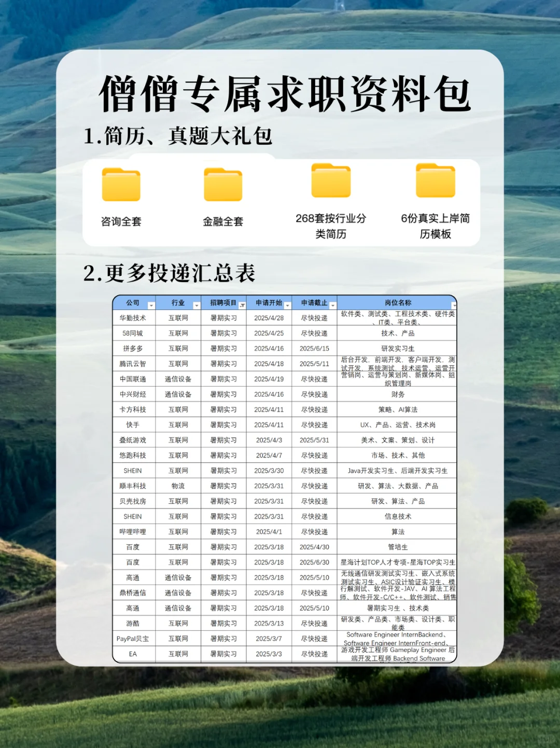
Task: Click the 美术、文案、策划、设计 cell
Action: (x=398, y=440)
